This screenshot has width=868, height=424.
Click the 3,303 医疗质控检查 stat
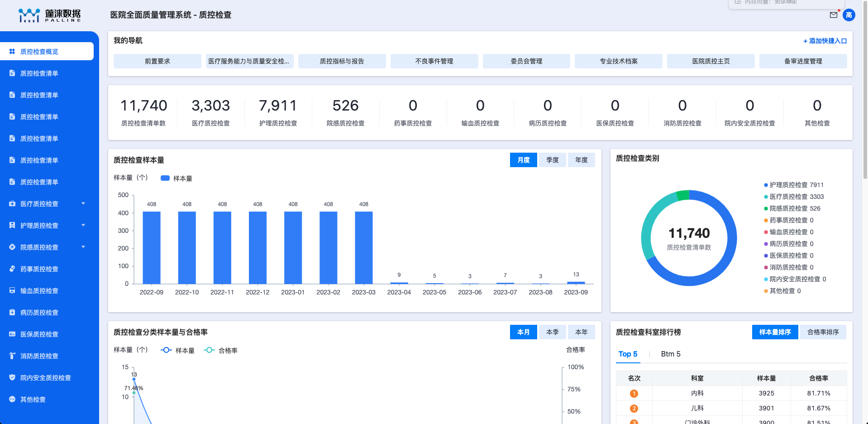point(211,112)
